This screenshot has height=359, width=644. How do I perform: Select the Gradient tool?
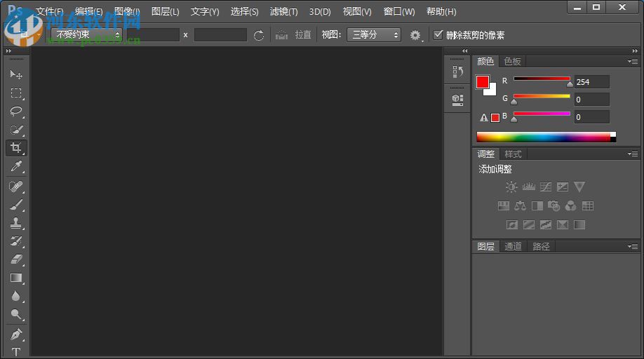16,278
